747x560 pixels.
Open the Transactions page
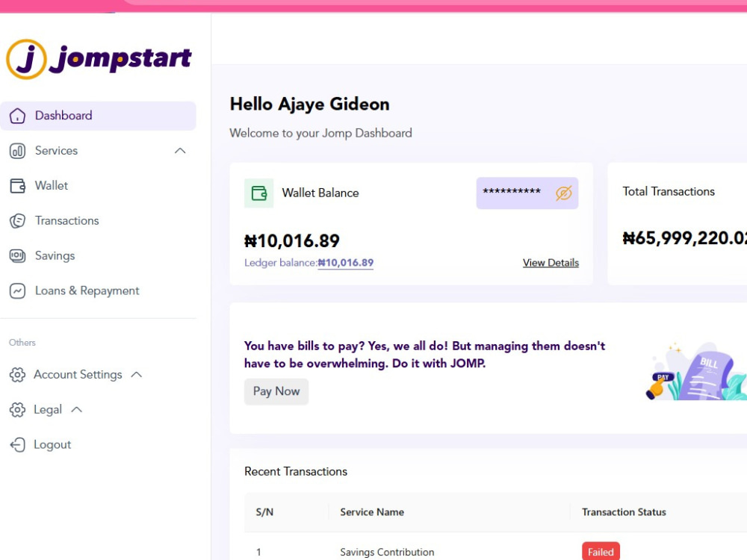pos(98,221)
